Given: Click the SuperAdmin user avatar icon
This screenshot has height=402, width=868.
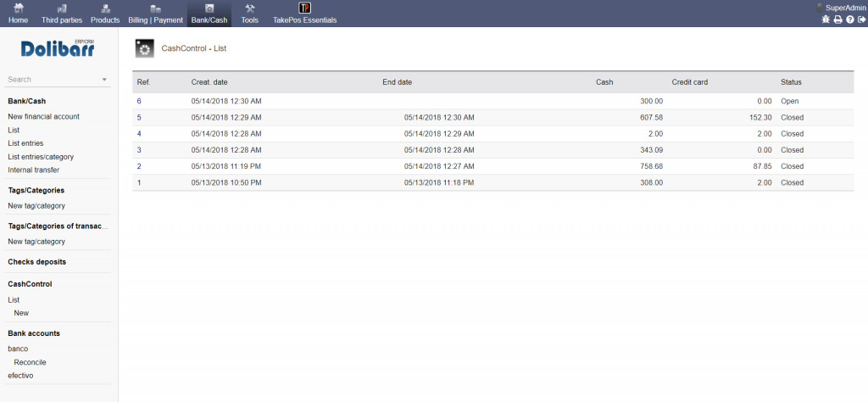Looking at the screenshot, I should point(820,7).
